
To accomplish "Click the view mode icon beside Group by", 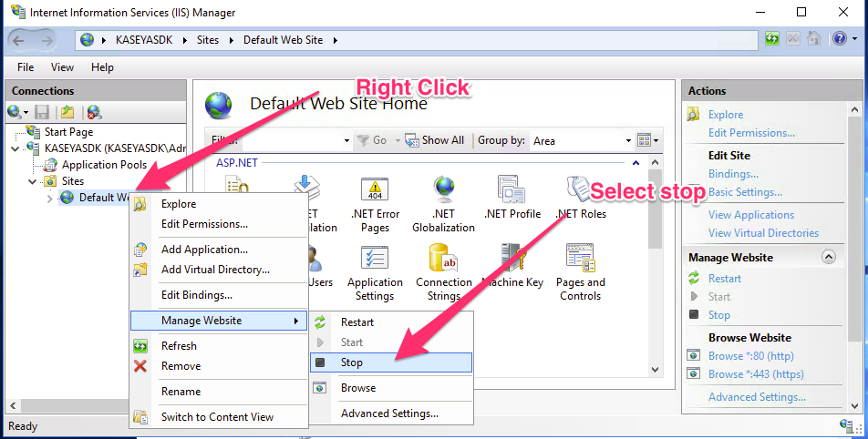I will 644,140.
